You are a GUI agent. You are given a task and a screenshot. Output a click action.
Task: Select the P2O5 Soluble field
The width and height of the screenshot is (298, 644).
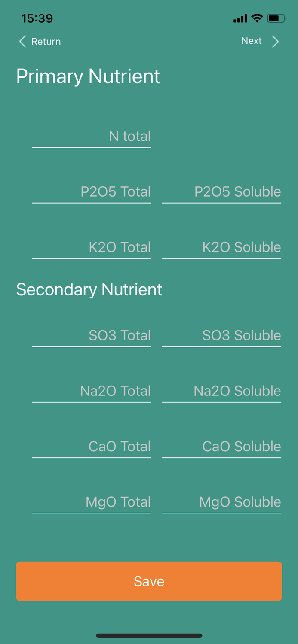221,192
